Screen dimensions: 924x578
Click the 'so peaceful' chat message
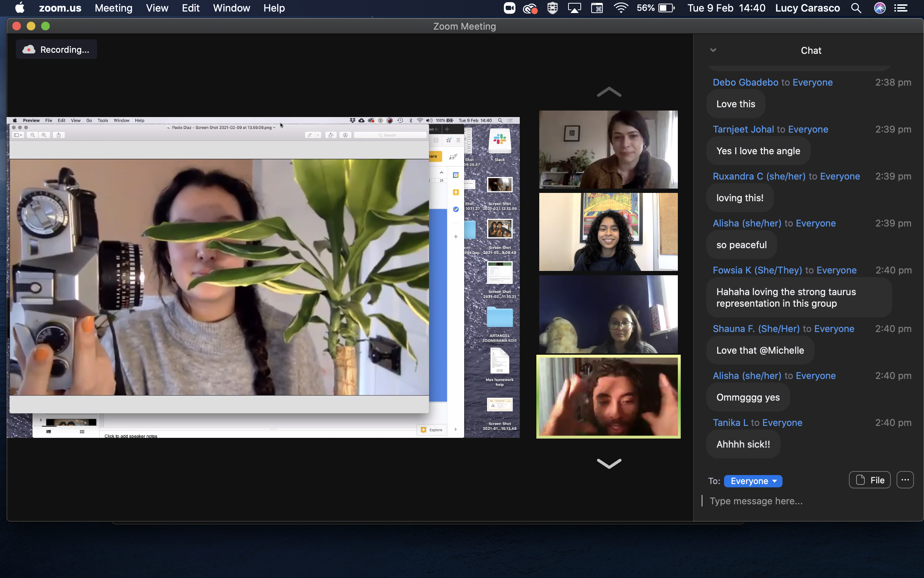tap(741, 245)
